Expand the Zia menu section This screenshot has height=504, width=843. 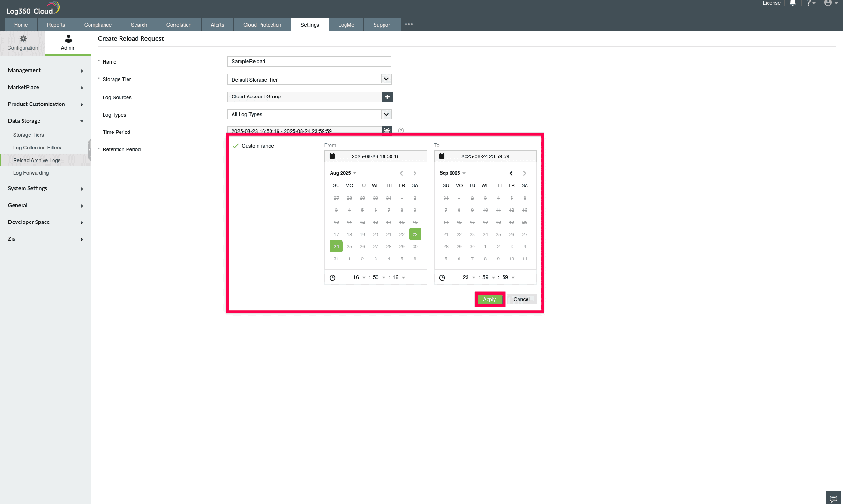point(45,239)
